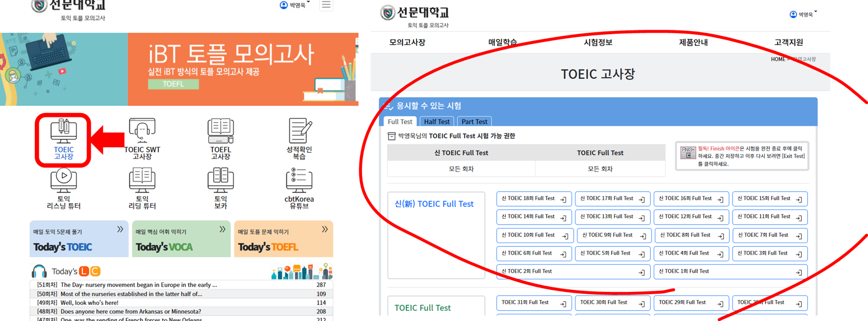Open the TOEIC SWT 고사장 icon

point(142,139)
